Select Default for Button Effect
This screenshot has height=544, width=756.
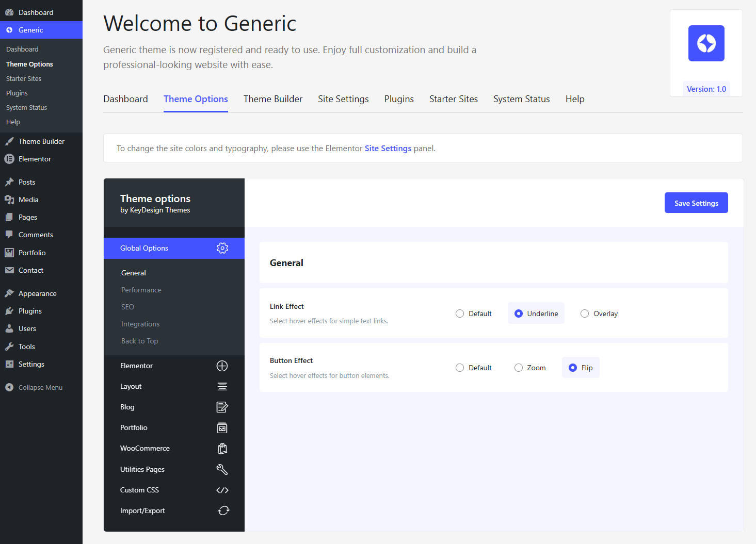click(x=460, y=368)
